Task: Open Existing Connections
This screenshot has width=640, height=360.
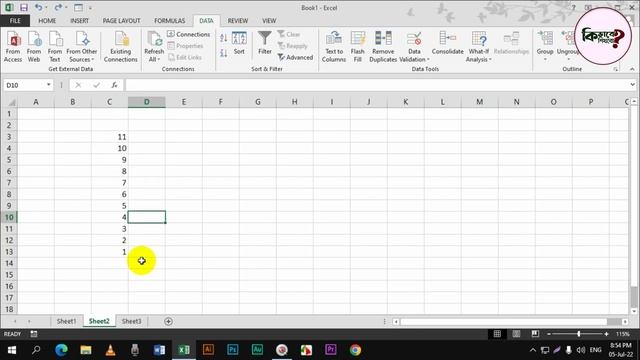Action: coord(120,47)
